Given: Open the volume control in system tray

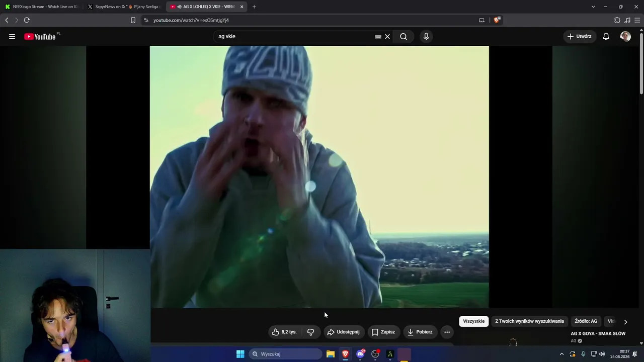Looking at the screenshot, I should [602, 354].
